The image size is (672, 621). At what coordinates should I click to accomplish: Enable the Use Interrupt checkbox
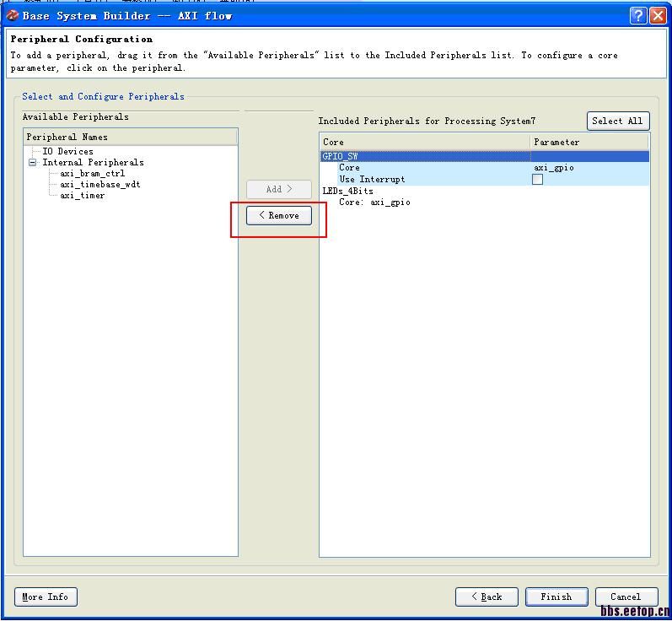tap(537, 179)
